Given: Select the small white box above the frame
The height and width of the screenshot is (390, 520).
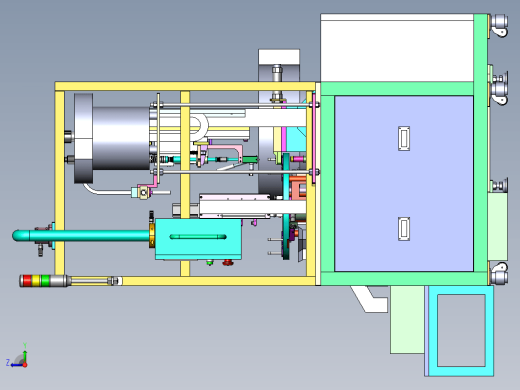Looking at the screenshot, I should tap(279, 57).
